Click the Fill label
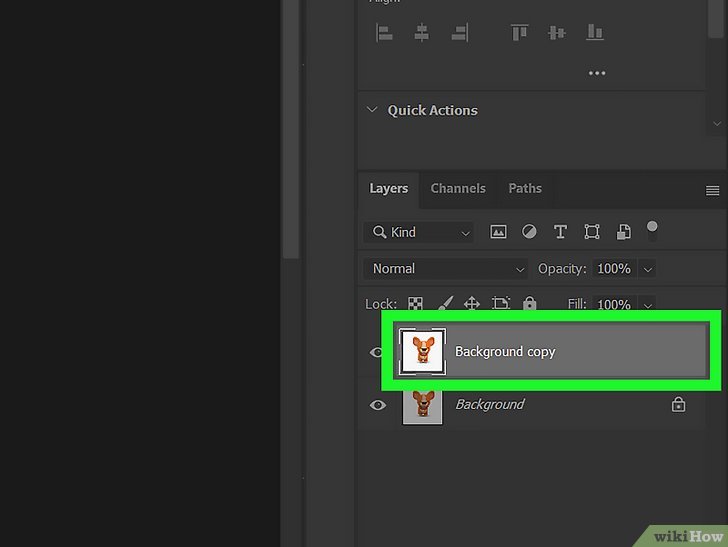The width and height of the screenshot is (728, 547). point(577,304)
